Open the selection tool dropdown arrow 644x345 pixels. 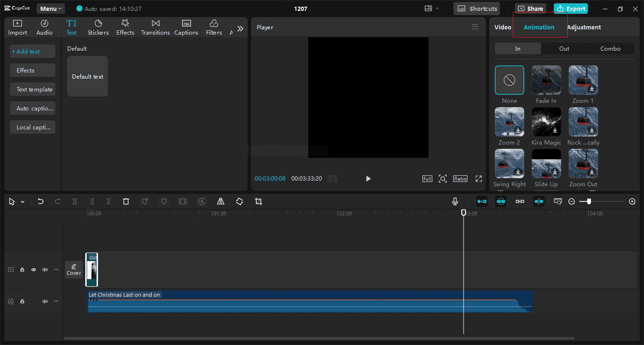[x=23, y=202]
